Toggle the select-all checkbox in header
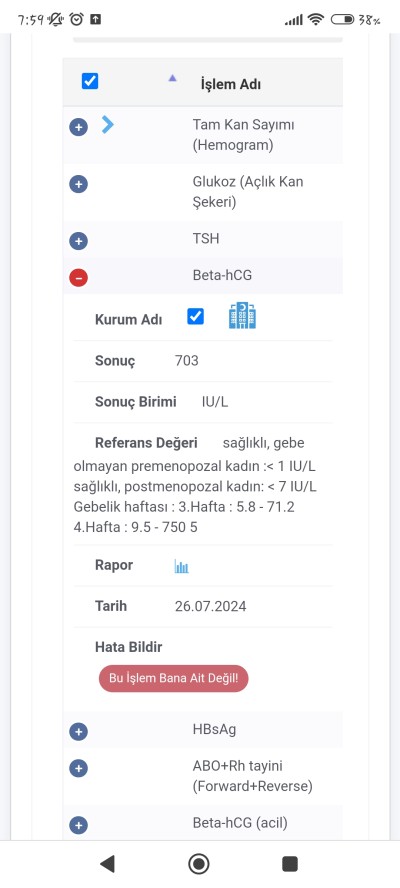 coord(90,81)
